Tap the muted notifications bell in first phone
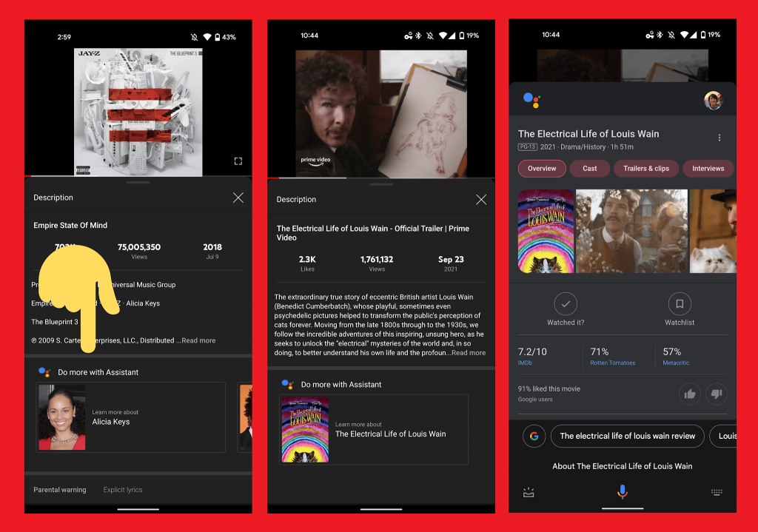This screenshot has height=532, width=758. click(194, 37)
